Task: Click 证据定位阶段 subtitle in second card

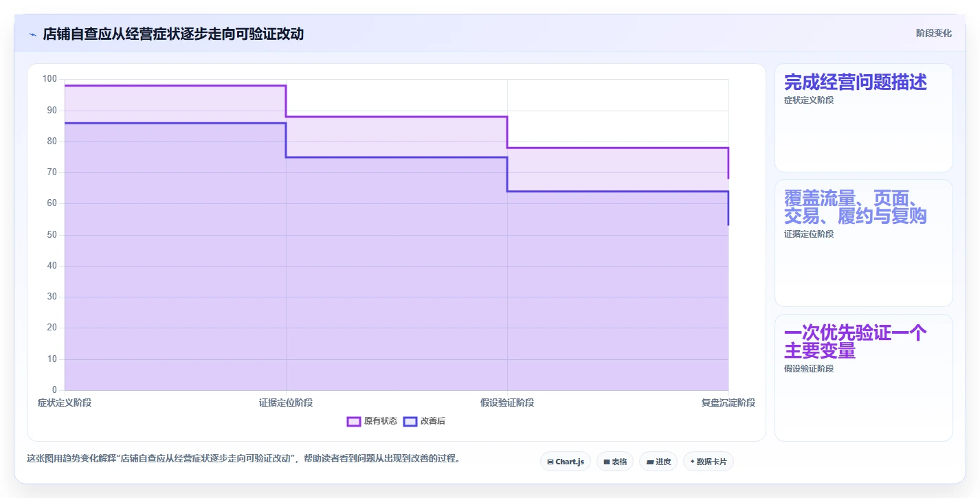Action: (x=809, y=234)
